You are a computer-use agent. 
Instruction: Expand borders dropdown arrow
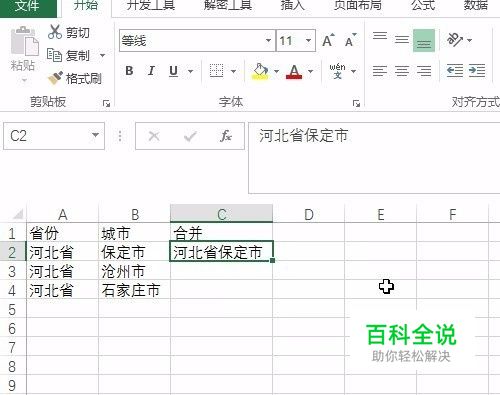(233, 71)
